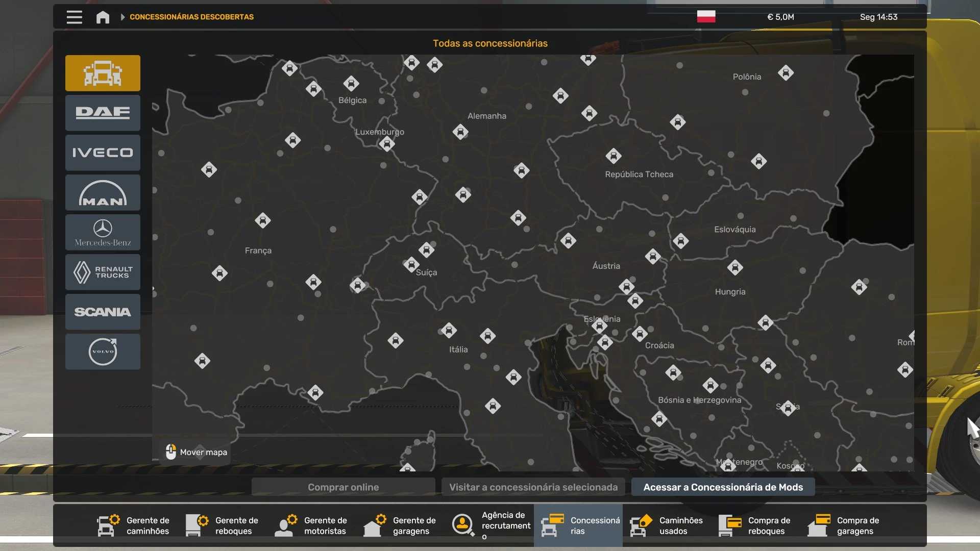980x551 pixels.
Task: Filter dealerships by IVECO brand
Action: point(103,153)
